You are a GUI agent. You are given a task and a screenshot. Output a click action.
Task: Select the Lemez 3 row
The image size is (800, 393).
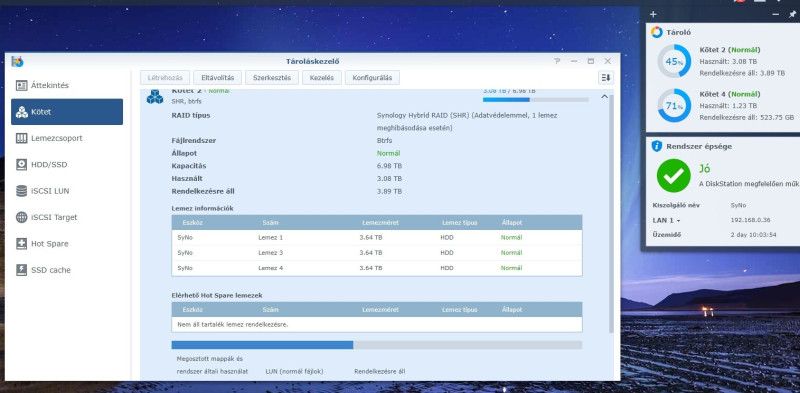377,253
